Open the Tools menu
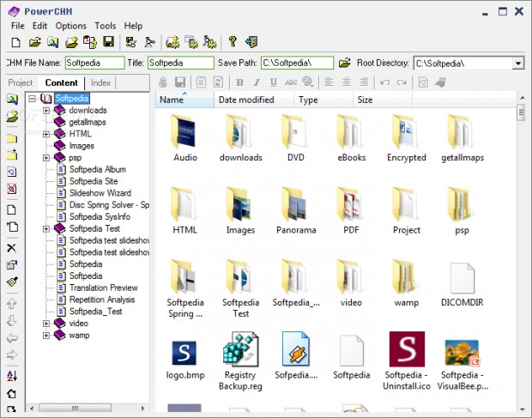The height and width of the screenshot is (418, 532). tap(106, 26)
